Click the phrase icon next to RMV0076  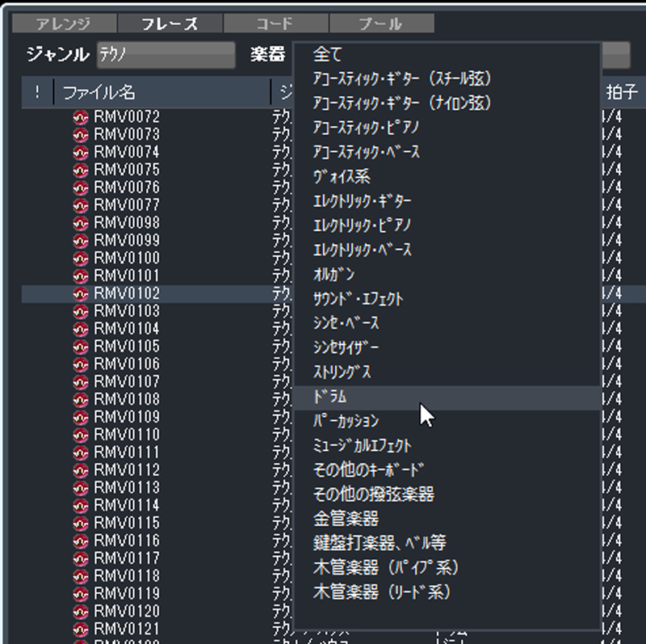click(80, 187)
